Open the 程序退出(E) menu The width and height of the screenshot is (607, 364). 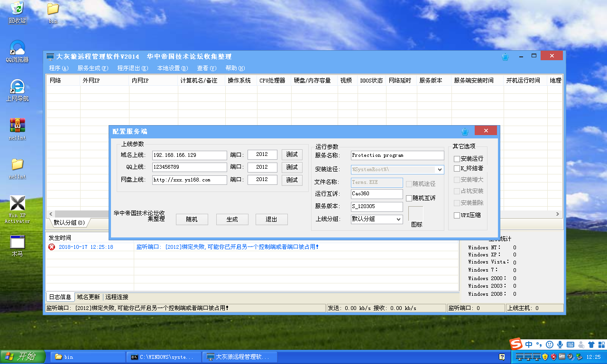[x=132, y=68]
